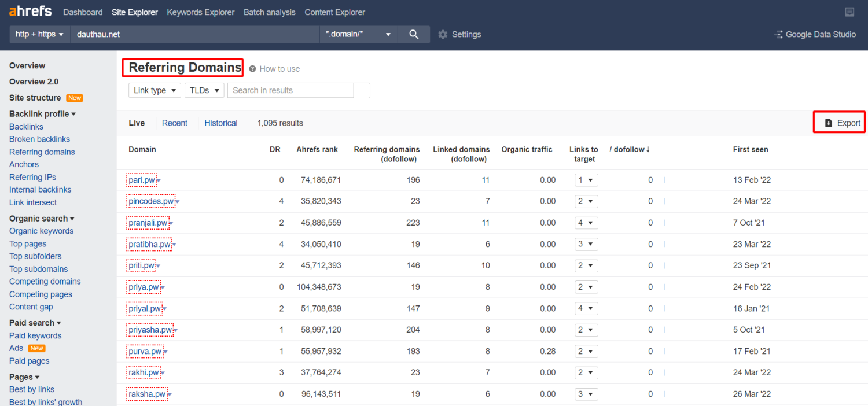Open the raksha.pw domain link
Screen dimensions: 868x406
(x=148, y=394)
